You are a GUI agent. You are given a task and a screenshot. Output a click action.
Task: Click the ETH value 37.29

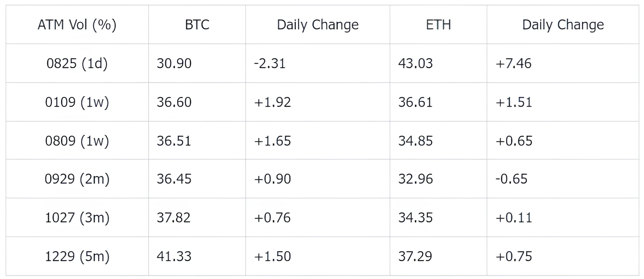click(415, 257)
